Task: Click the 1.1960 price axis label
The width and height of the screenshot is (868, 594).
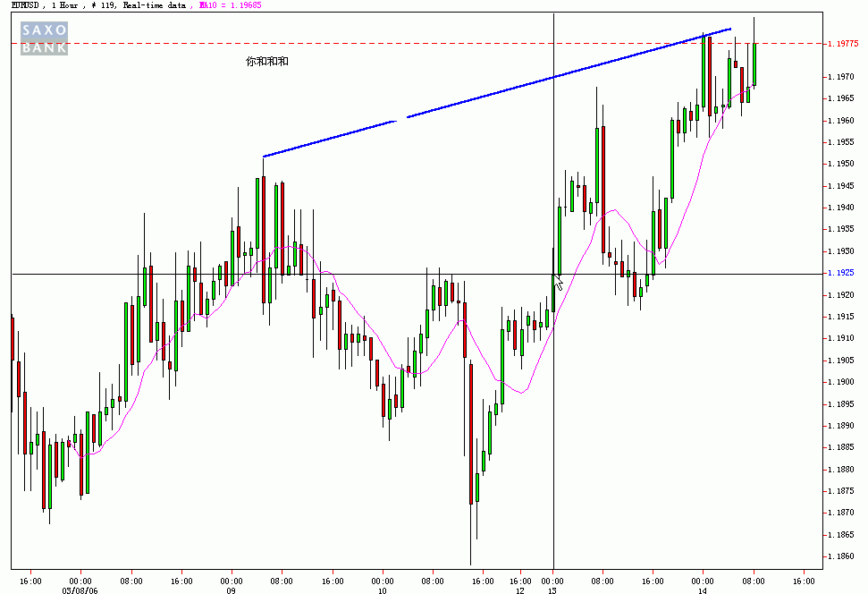Action: (x=841, y=120)
